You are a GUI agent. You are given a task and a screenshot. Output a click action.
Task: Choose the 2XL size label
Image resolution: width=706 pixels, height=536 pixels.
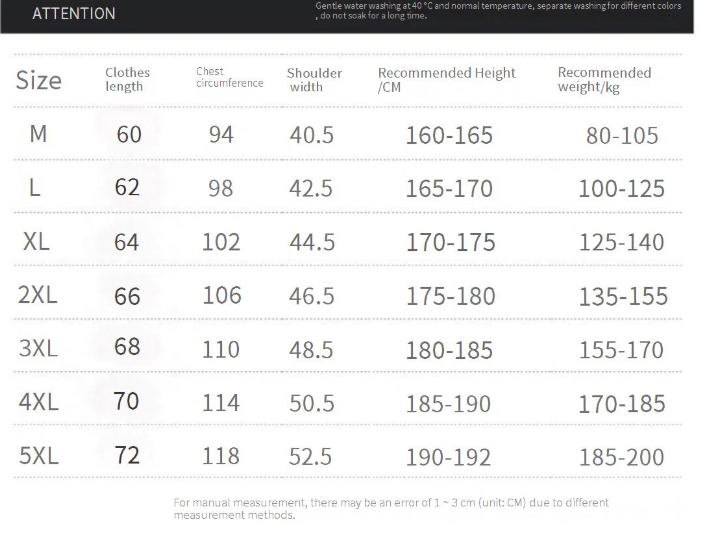[x=38, y=295]
